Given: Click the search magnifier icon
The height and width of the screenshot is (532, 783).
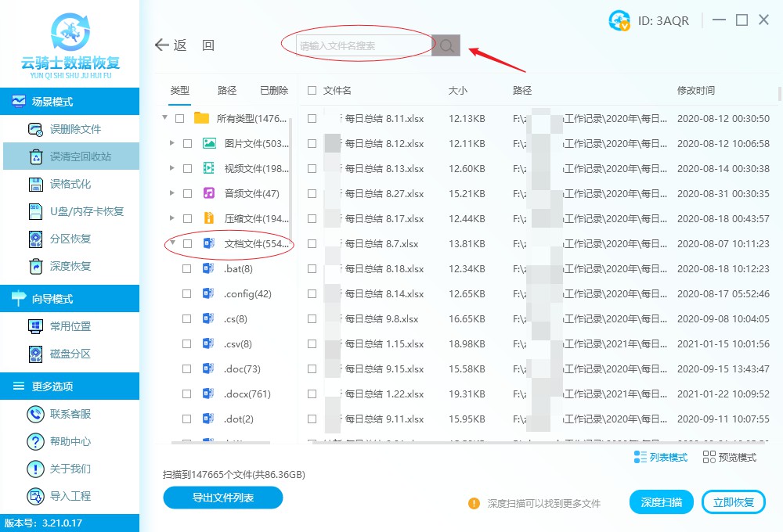Looking at the screenshot, I should coord(446,45).
